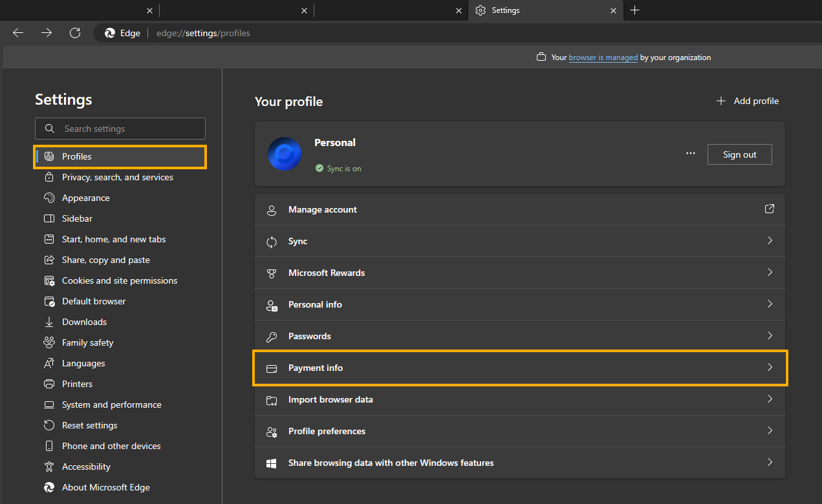Screen dimensions: 822x504
Task: Expand the Import browser data chevron
Action: tap(770, 399)
